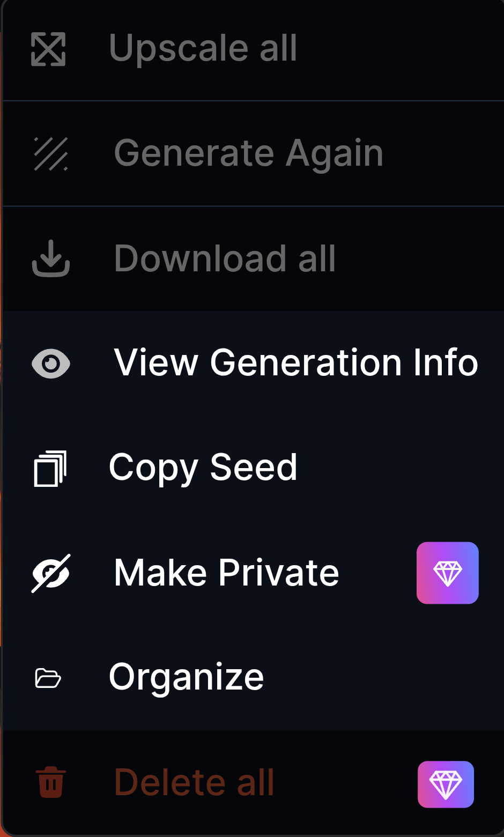Click the premium diamond badge beside Make Private
Viewport: 504px width, 837px height.
pyautogui.click(x=447, y=573)
